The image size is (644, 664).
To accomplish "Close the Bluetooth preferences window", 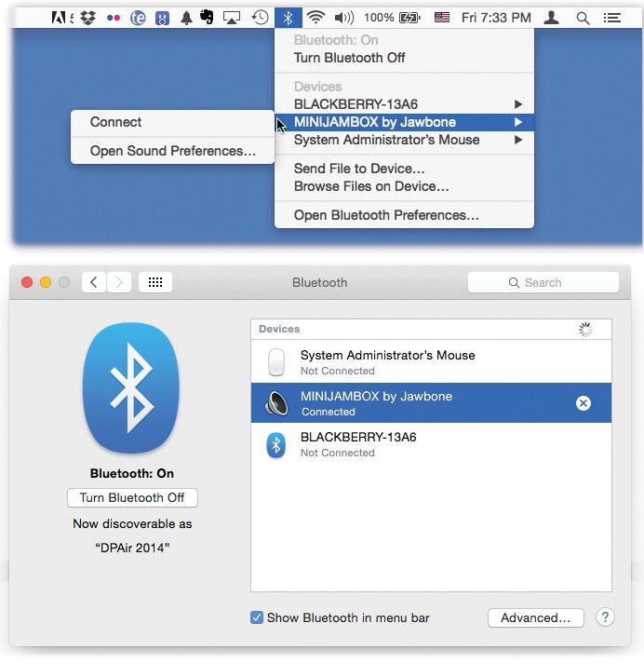I will [x=27, y=282].
